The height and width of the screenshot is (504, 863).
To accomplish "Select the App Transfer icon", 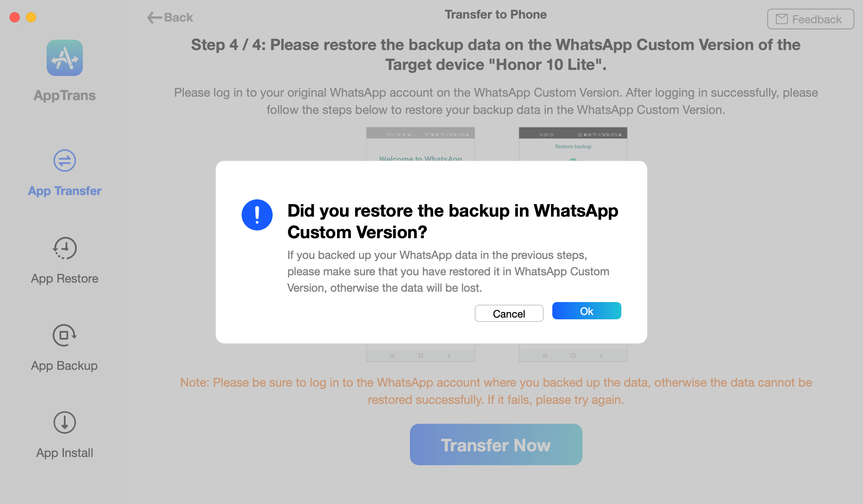I will coord(64,160).
